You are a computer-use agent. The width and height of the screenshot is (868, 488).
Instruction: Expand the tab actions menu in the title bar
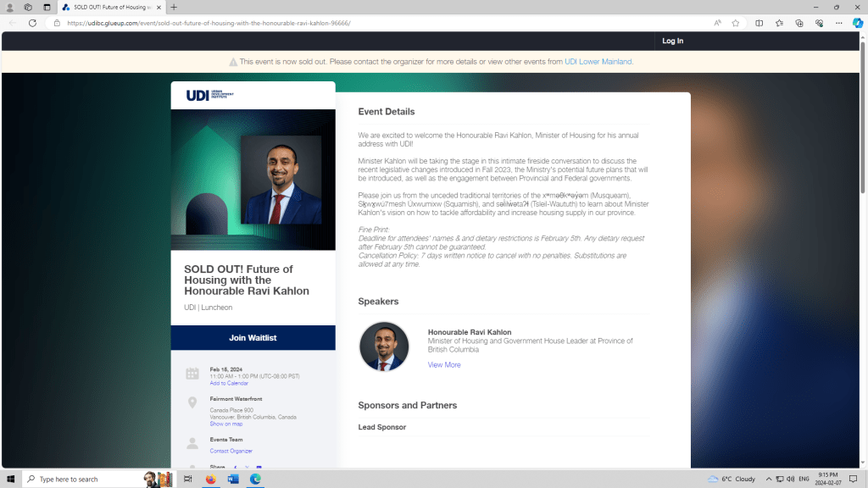pyautogui.click(x=47, y=7)
